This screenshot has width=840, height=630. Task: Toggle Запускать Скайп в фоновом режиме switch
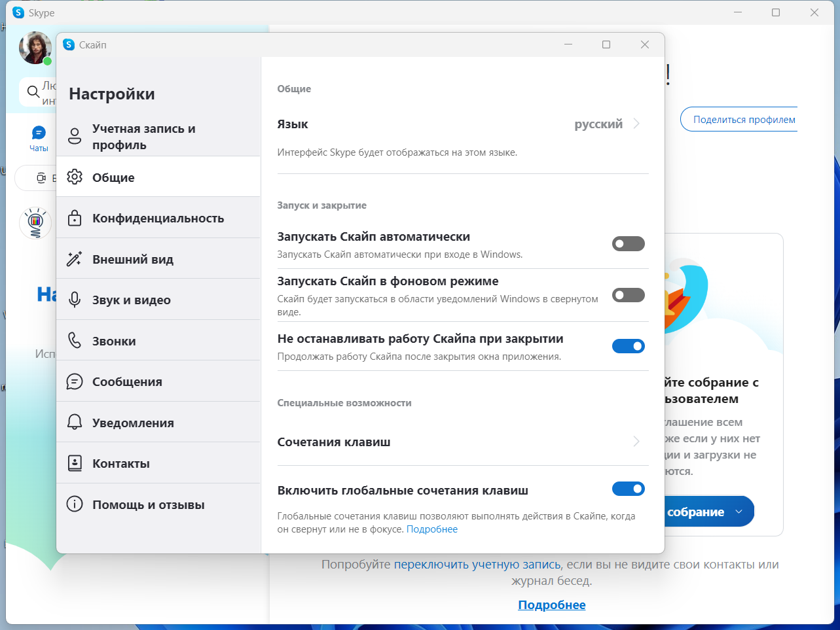point(629,295)
